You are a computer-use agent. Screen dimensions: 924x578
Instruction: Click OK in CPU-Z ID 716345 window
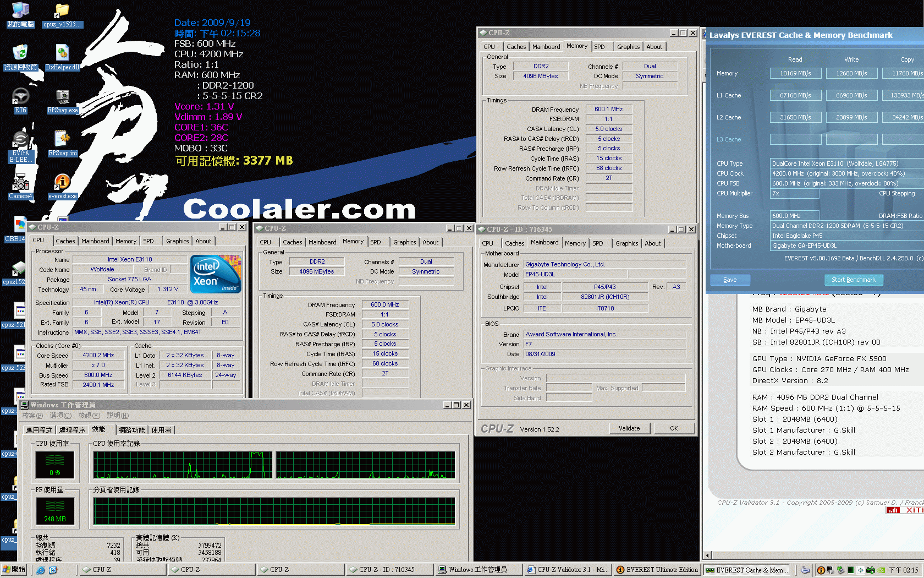click(x=674, y=428)
